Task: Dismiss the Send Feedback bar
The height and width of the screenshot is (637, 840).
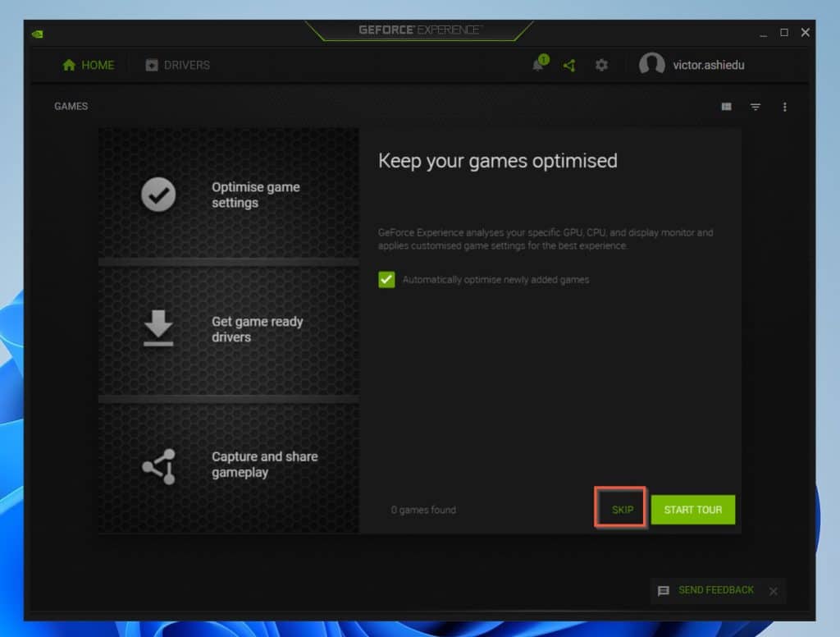Action: pyautogui.click(x=773, y=591)
